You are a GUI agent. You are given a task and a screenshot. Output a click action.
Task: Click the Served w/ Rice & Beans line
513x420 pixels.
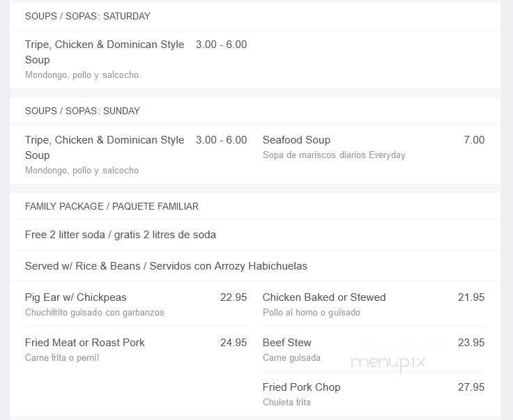coord(166,266)
